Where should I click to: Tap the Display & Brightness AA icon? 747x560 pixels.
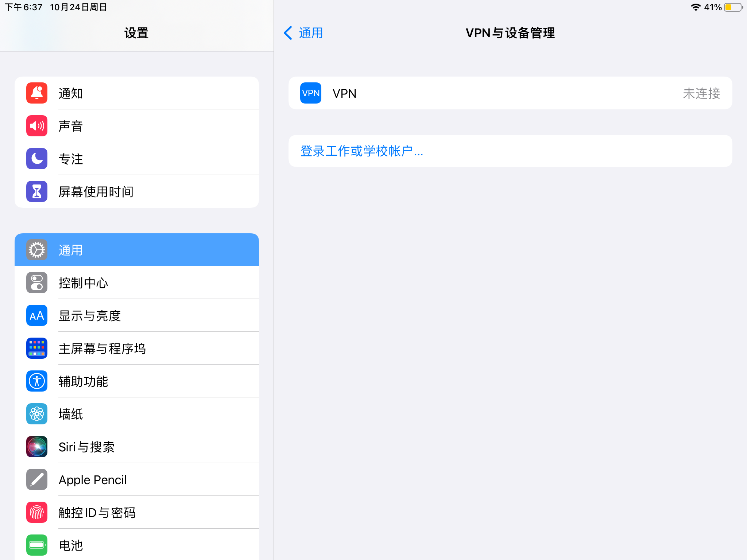point(37,316)
